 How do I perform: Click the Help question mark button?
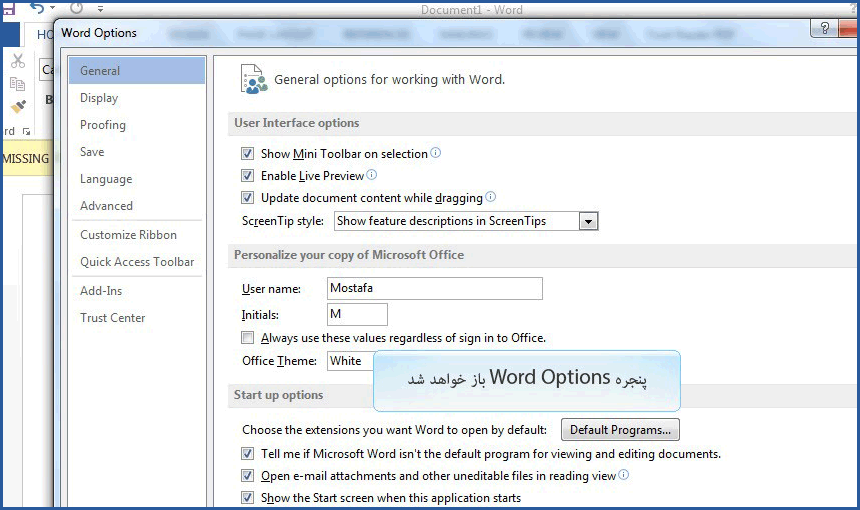(824, 29)
